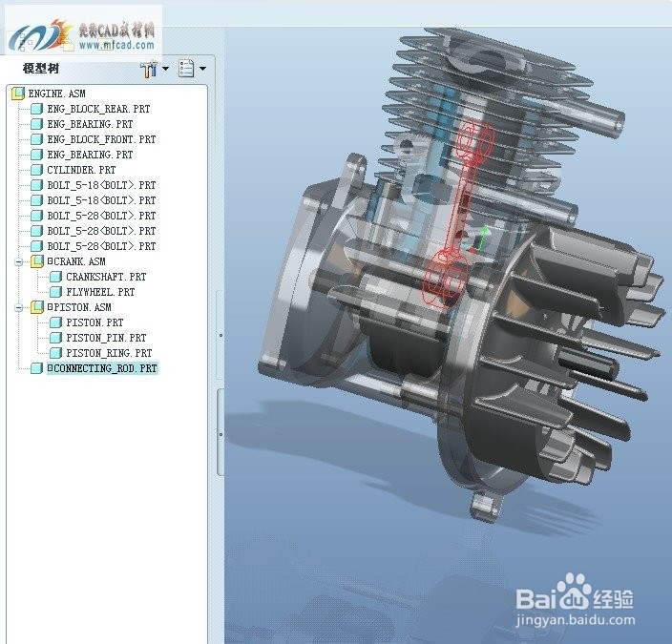Select highlighted CONNECTING_ROD.PRT label
Viewport: 672px width, 644px height.
pos(102,368)
